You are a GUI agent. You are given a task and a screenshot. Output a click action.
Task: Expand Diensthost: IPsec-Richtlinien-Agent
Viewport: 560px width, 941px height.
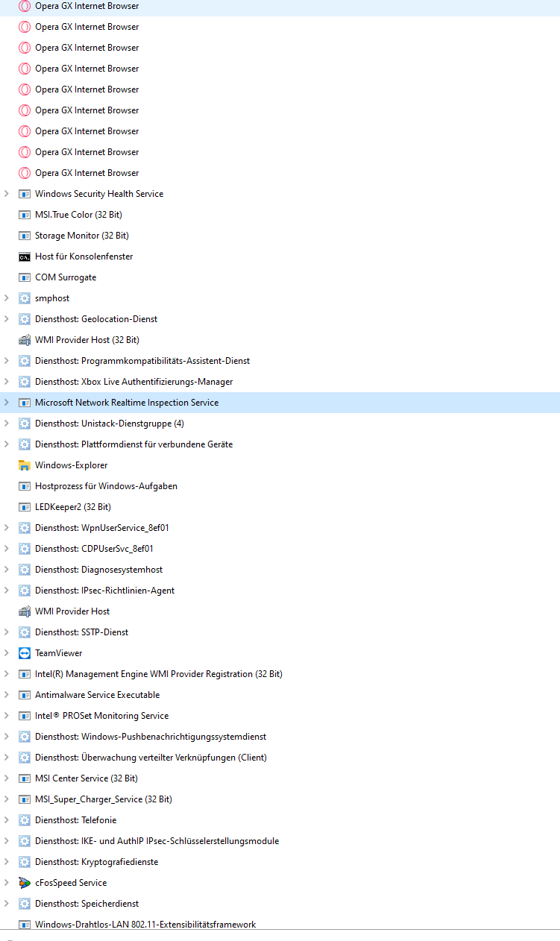tap(7, 591)
